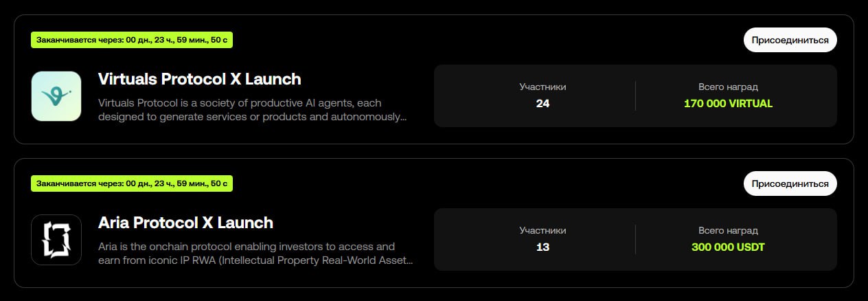The width and height of the screenshot is (868, 301).
Task: Click the Участники label in the Virtuals card
Action: coord(542,87)
